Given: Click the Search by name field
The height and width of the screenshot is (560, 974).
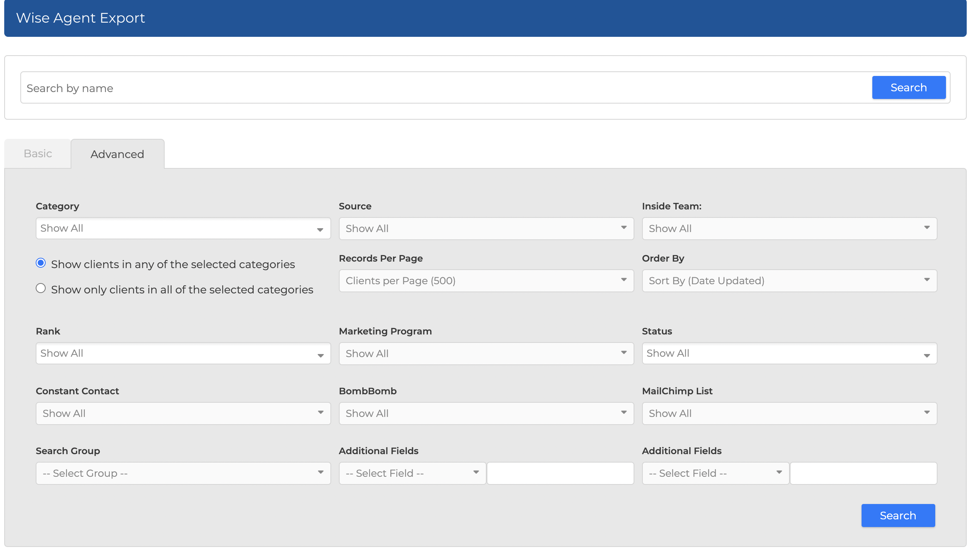Looking at the screenshot, I should tap(442, 88).
